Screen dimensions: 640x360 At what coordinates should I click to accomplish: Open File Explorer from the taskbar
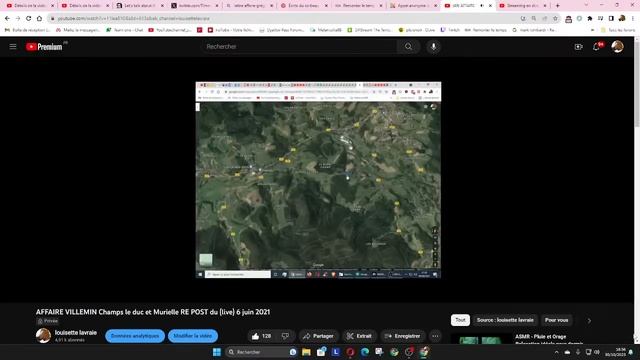coord(306,352)
